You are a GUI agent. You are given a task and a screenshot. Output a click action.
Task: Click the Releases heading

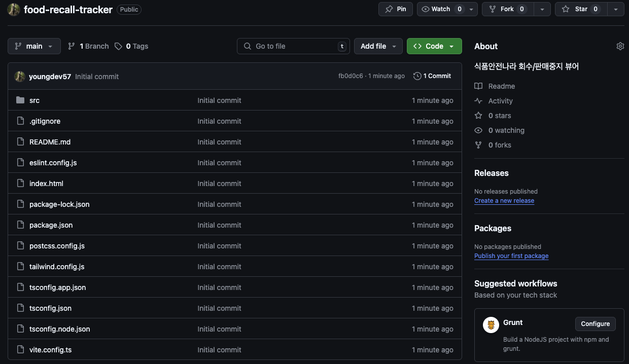click(x=491, y=173)
